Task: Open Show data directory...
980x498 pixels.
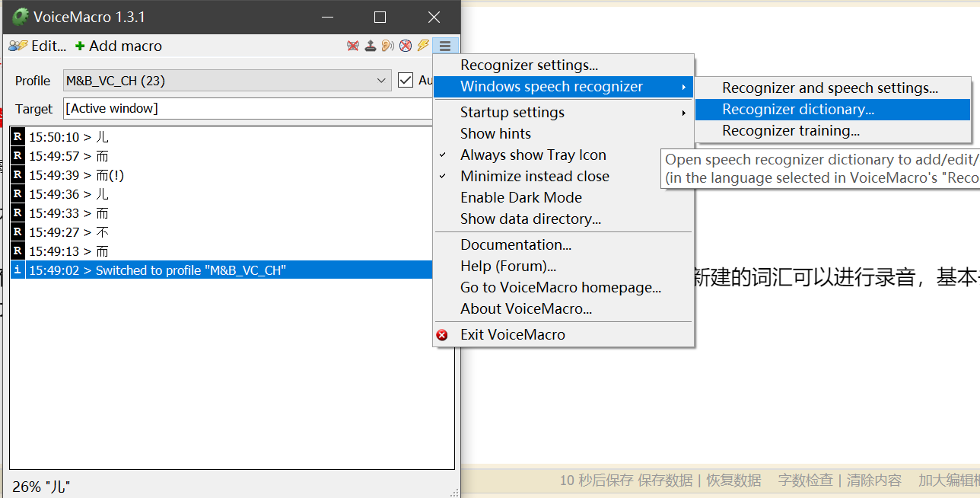Action: 564,219
